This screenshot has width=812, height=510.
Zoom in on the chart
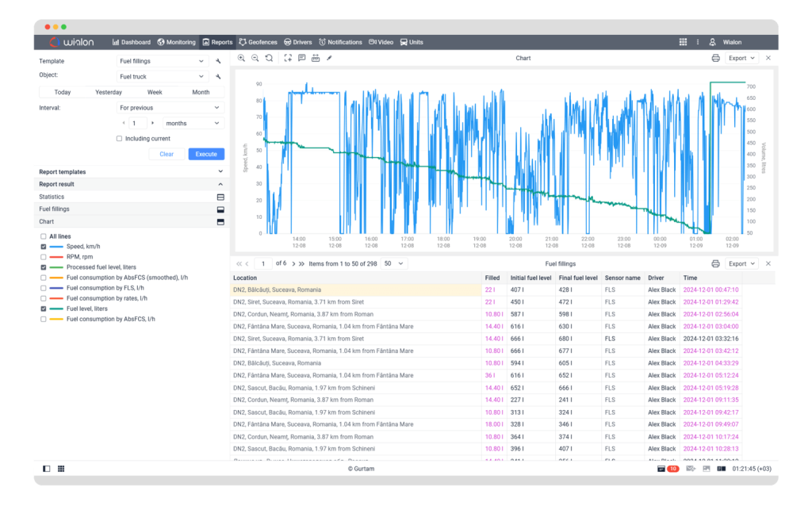[x=241, y=58]
